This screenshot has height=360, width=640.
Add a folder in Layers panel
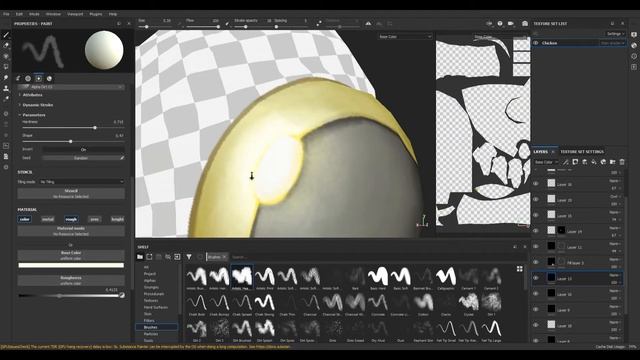[613, 162]
